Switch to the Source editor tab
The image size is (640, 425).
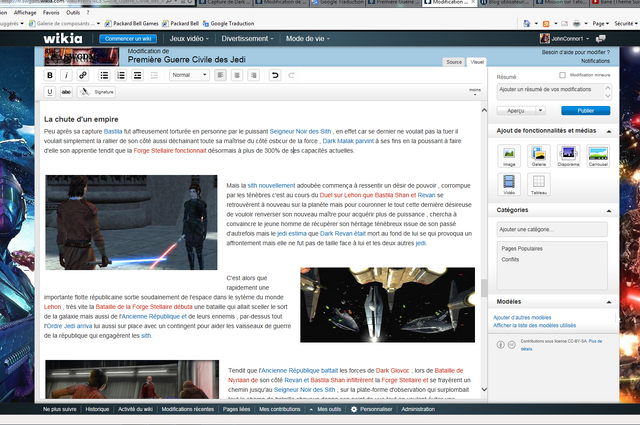click(x=454, y=62)
